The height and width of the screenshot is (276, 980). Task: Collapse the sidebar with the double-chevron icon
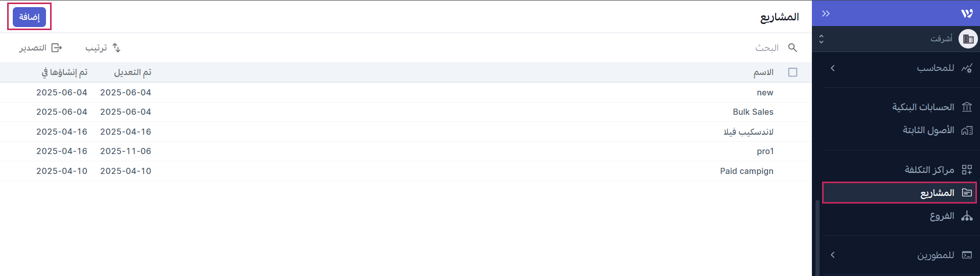point(826,14)
